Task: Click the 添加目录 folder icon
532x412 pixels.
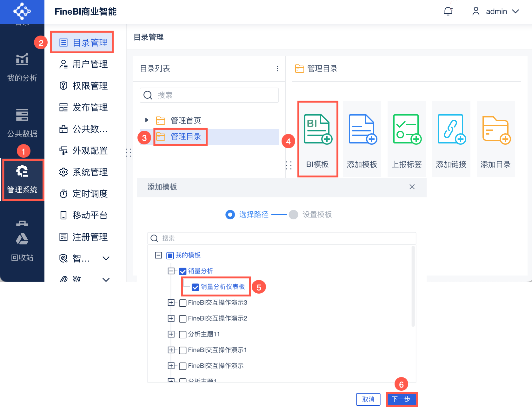Action: point(496,130)
